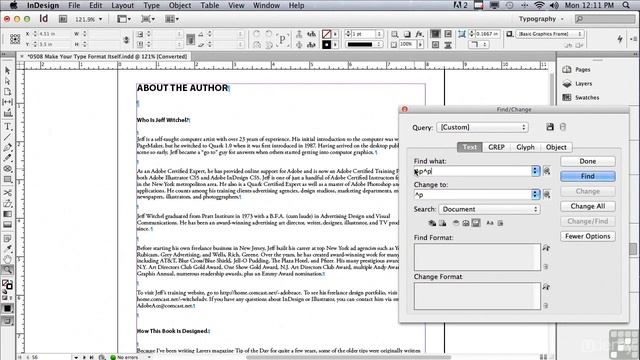Screen dimensions: 640x360
Task: Open the View Options dropdown in application bar
Action: (x=124, y=19)
